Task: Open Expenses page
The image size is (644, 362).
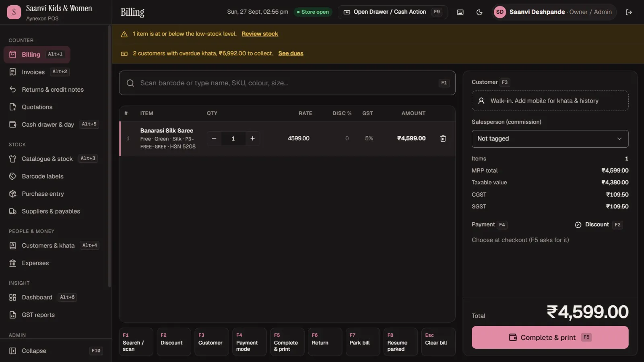Action: tap(29, 263)
